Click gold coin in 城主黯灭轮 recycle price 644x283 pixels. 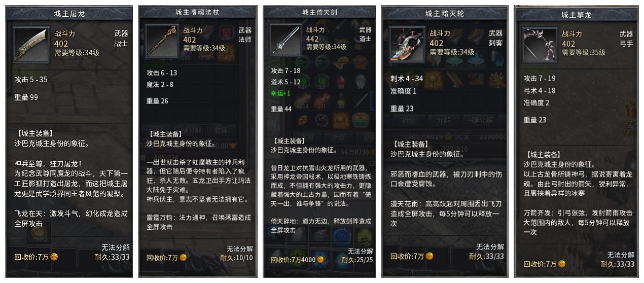[430, 256]
